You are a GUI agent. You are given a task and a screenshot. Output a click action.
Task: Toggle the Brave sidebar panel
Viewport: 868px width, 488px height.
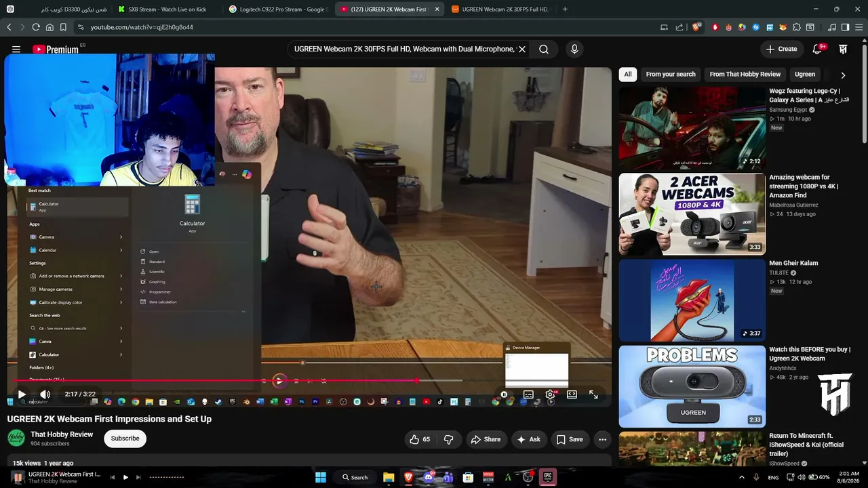point(845,27)
